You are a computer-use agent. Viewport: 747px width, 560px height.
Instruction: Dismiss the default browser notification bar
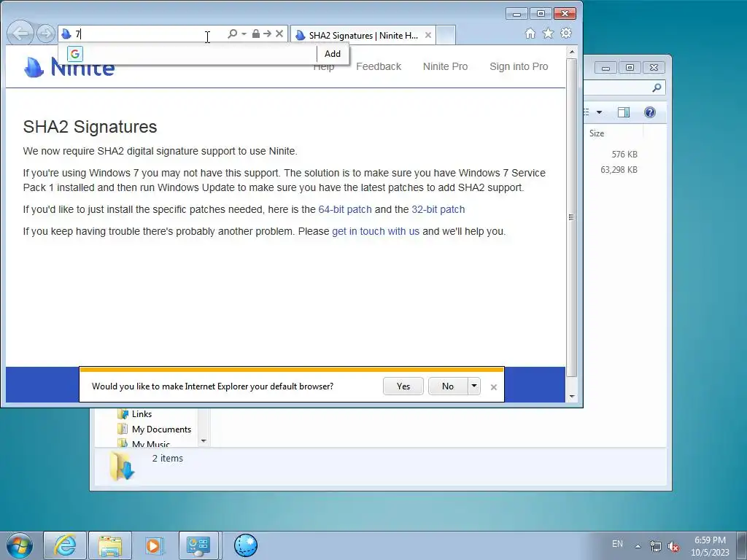494,387
